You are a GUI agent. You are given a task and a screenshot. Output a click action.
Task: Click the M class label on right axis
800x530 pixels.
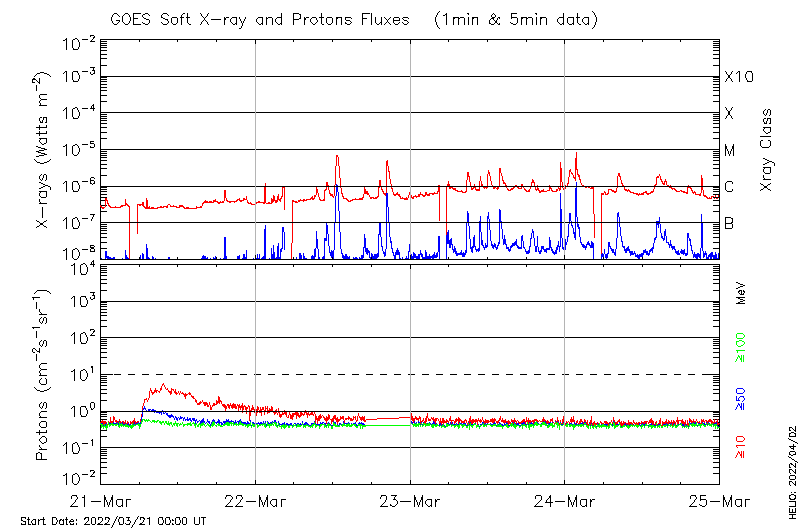click(x=730, y=150)
